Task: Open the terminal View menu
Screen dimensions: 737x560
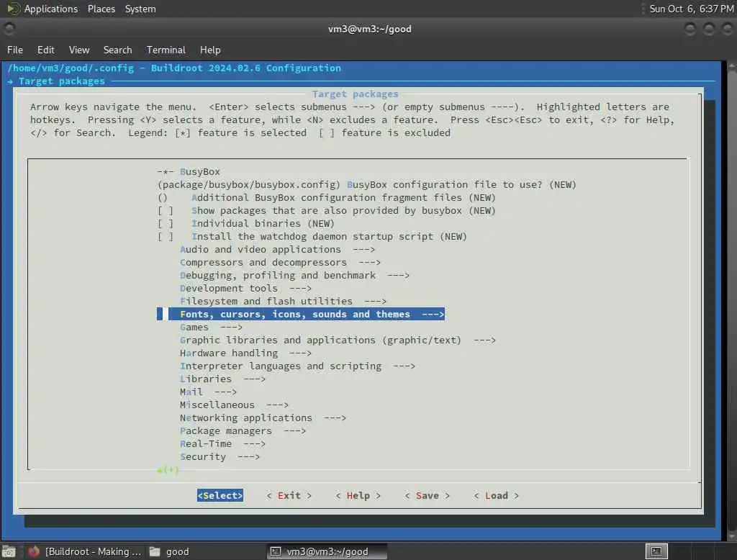Action: tap(79, 50)
